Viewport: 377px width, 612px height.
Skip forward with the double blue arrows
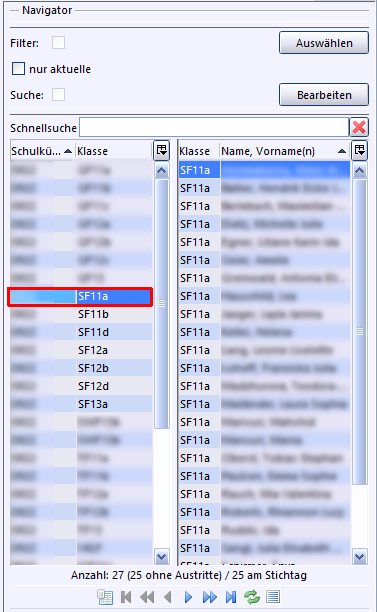tap(210, 597)
